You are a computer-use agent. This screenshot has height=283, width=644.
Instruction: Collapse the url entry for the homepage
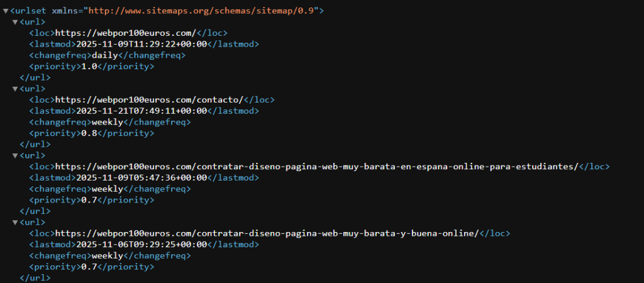pos(15,22)
